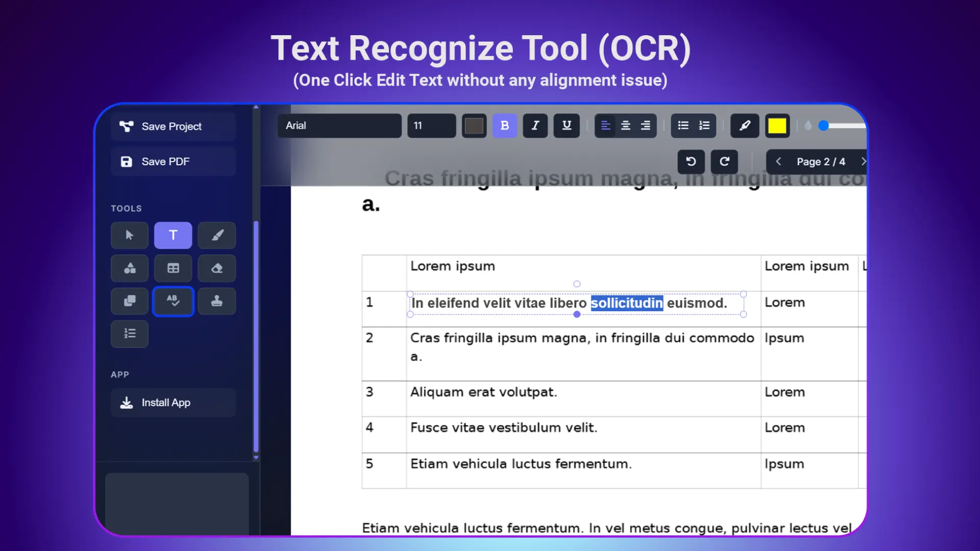Open the font size selector showing 11
The image size is (980, 551).
(x=431, y=126)
